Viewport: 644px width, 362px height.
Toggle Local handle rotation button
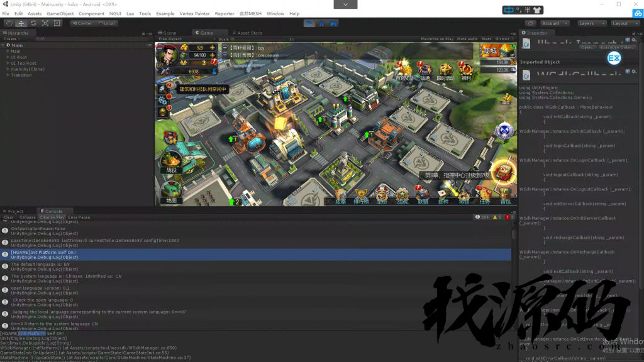coord(107,23)
